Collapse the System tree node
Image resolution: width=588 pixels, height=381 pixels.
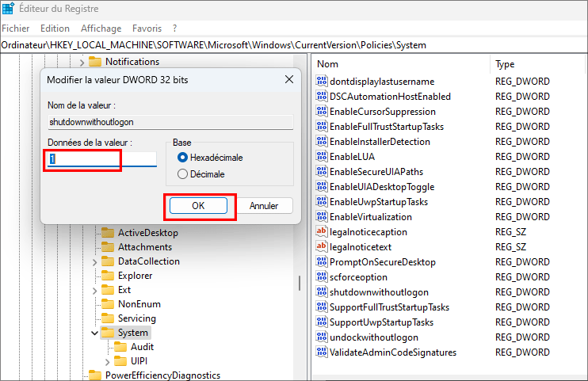[x=94, y=333]
